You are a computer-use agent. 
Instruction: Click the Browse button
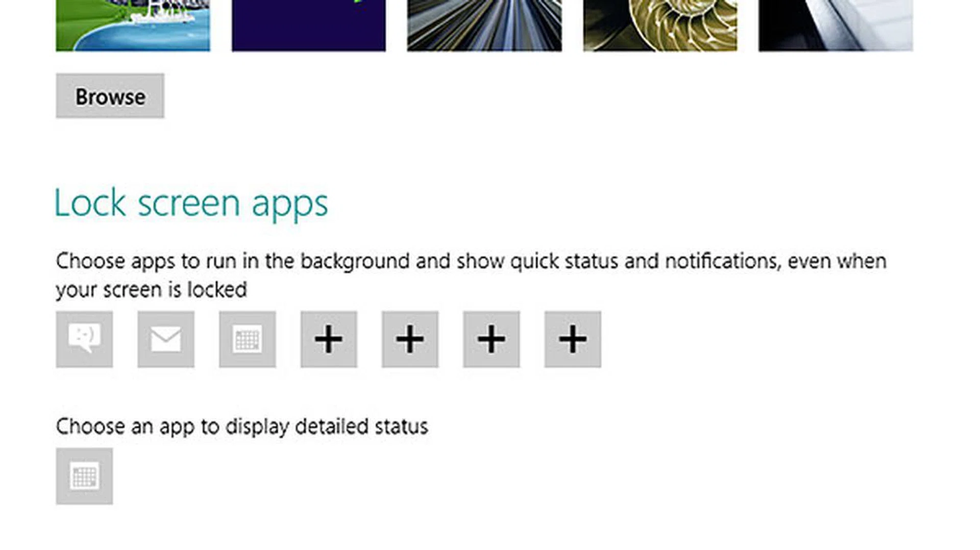(110, 96)
